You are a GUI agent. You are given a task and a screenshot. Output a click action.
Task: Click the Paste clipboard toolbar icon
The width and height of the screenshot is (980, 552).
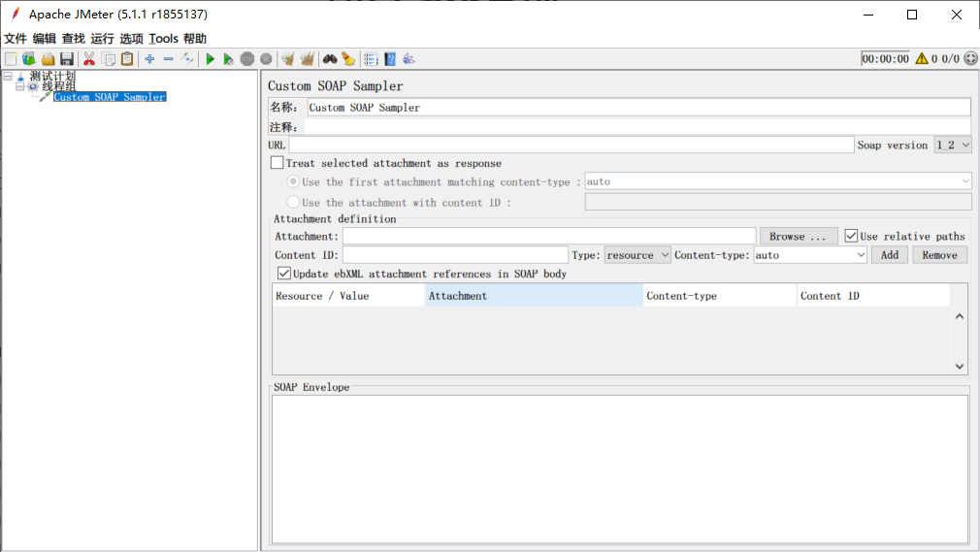[x=127, y=59]
